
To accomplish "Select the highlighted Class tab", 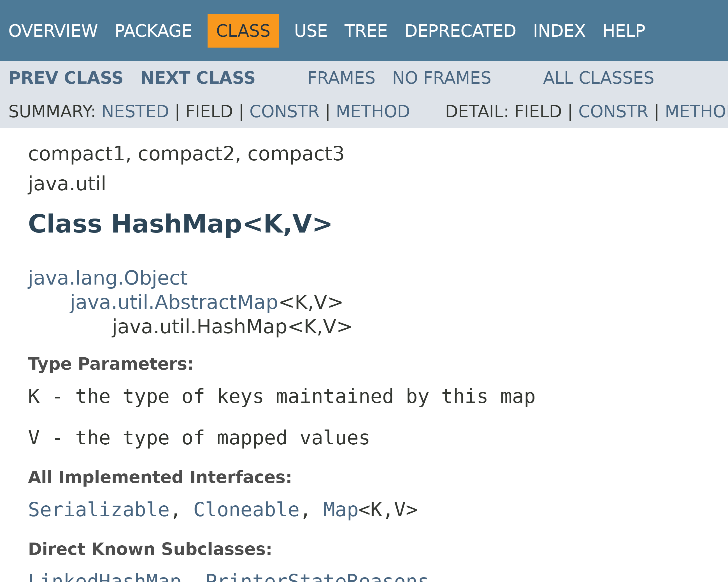I will click(x=243, y=31).
